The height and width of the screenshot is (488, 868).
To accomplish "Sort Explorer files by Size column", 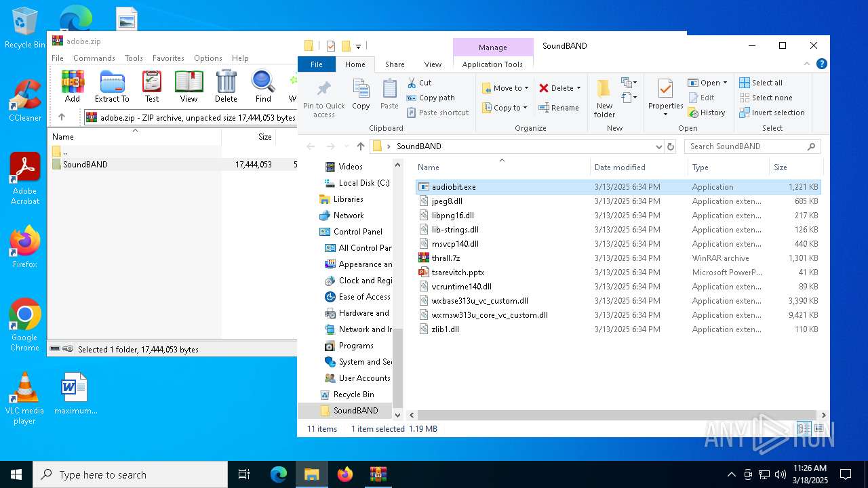I will [x=795, y=167].
